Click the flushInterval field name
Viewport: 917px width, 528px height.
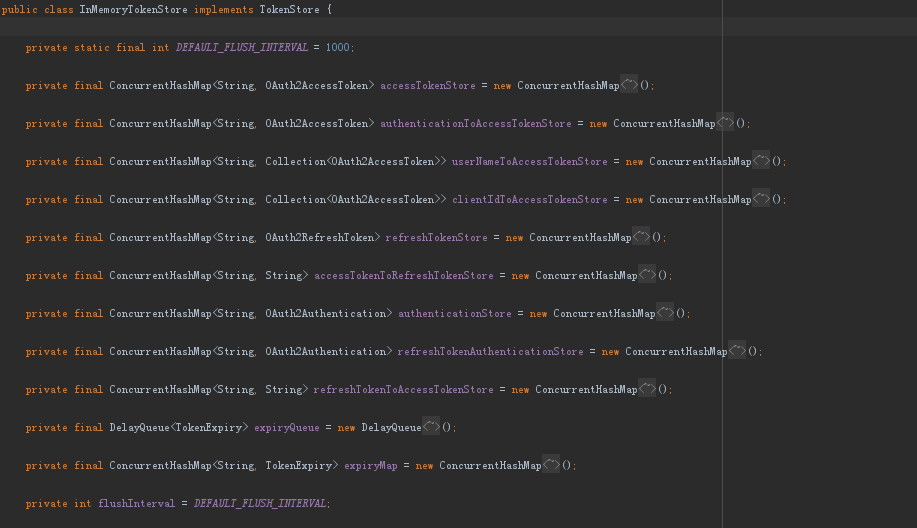(x=137, y=503)
